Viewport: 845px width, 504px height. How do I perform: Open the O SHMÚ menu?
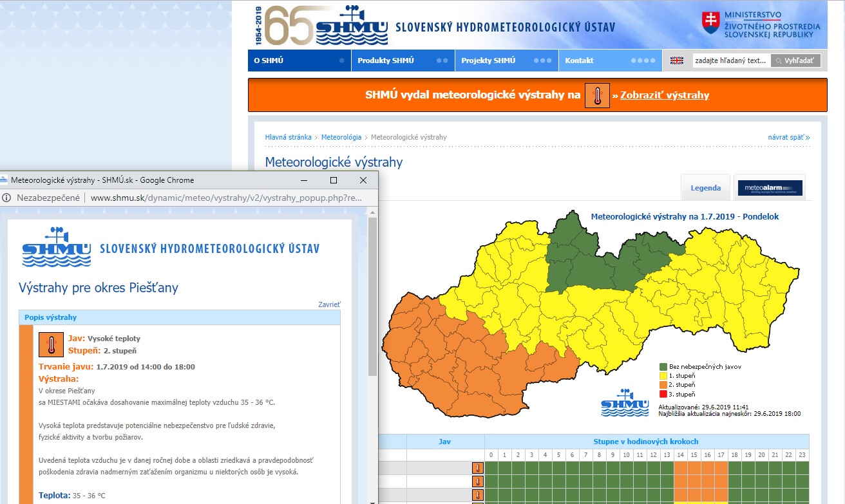tap(299, 61)
